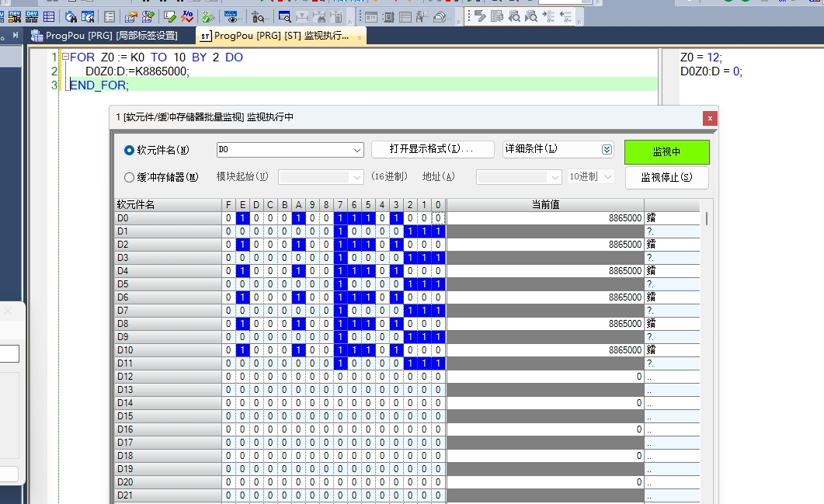This screenshot has height=504, width=824.
Task: Click the 当前值 value cell for D12
Action: [546, 377]
